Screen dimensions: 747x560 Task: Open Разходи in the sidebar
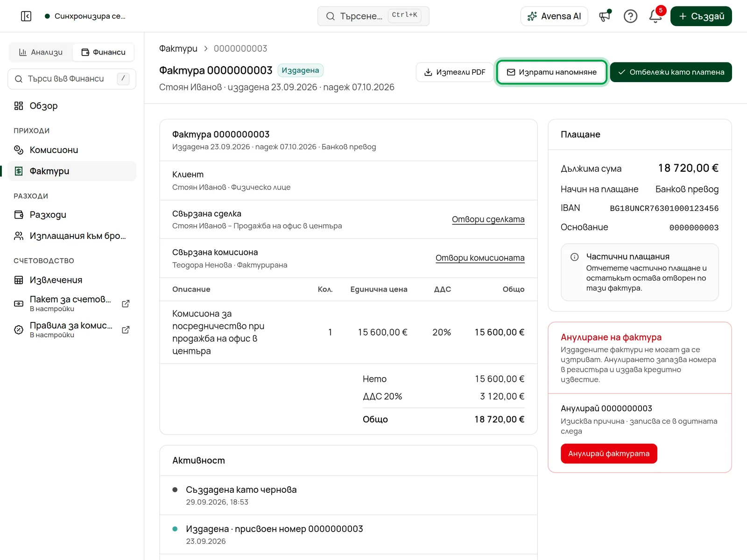pyautogui.click(x=72, y=215)
